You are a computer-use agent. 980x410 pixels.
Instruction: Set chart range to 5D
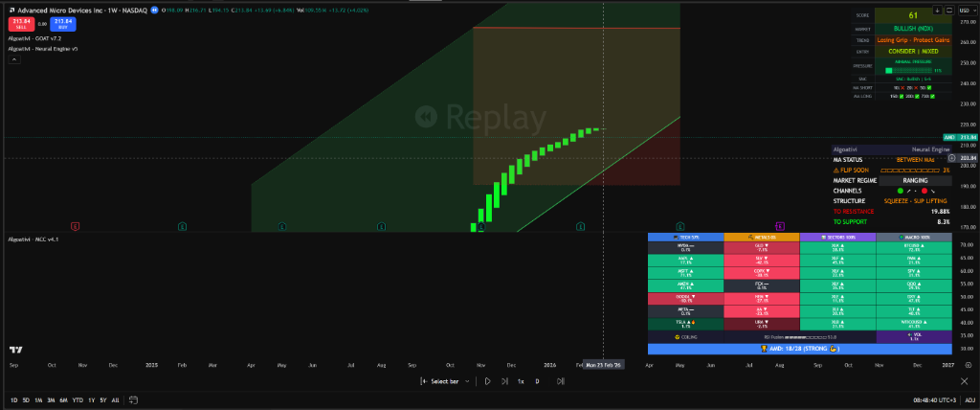tap(26, 400)
